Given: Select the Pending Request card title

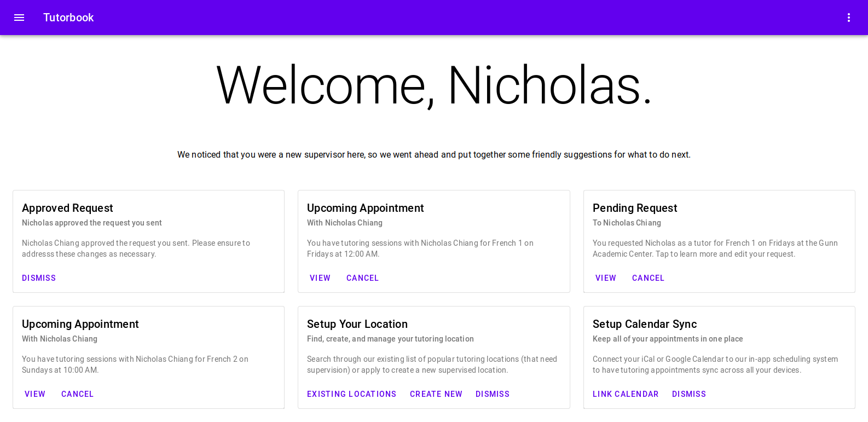Looking at the screenshot, I should click(635, 208).
